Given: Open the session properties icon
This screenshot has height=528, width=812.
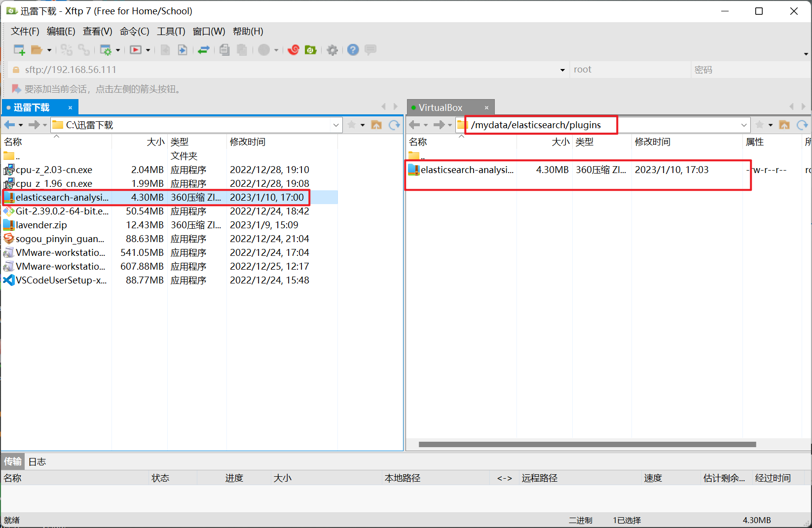Looking at the screenshot, I should (x=106, y=50).
